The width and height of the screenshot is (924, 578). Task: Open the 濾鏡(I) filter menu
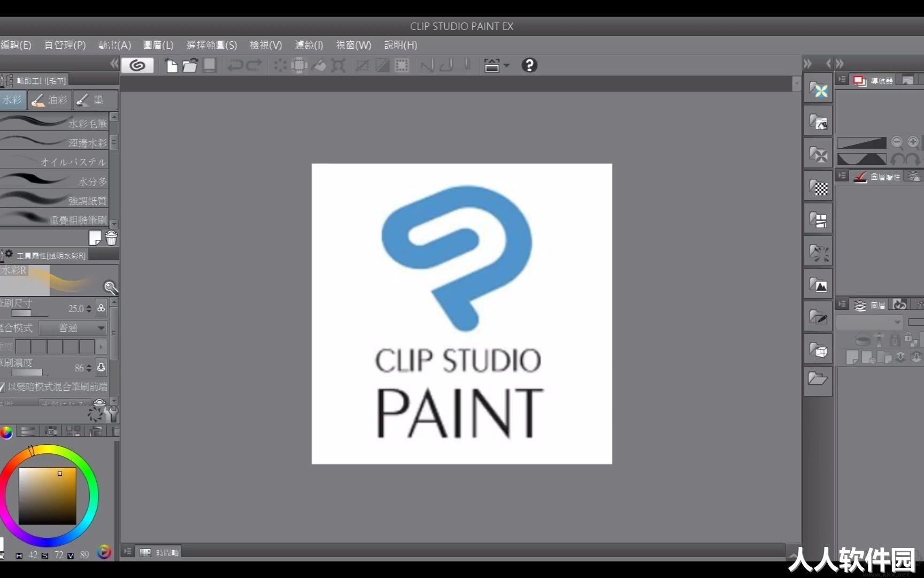click(309, 45)
